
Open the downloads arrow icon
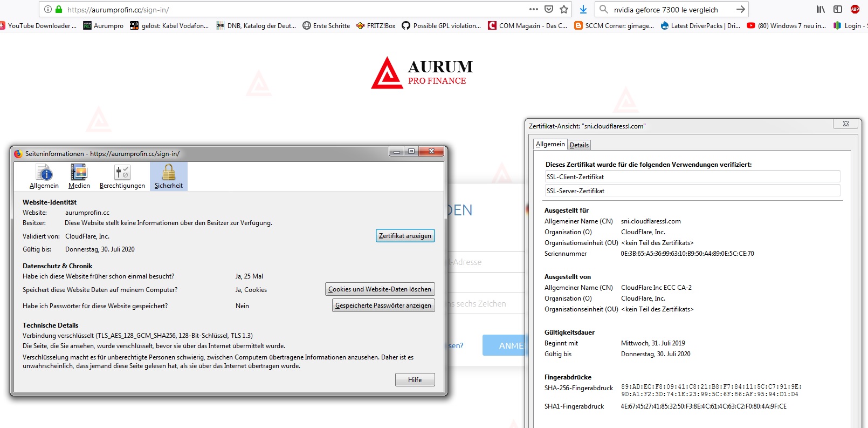point(583,9)
